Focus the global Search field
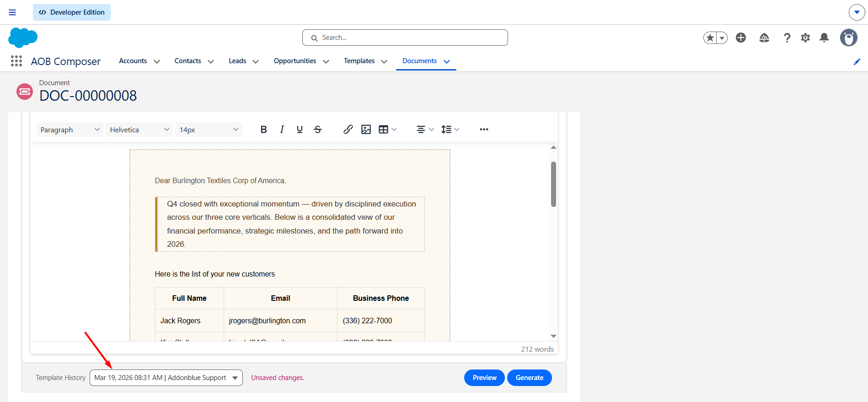This screenshot has width=868, height=402. 405,38
